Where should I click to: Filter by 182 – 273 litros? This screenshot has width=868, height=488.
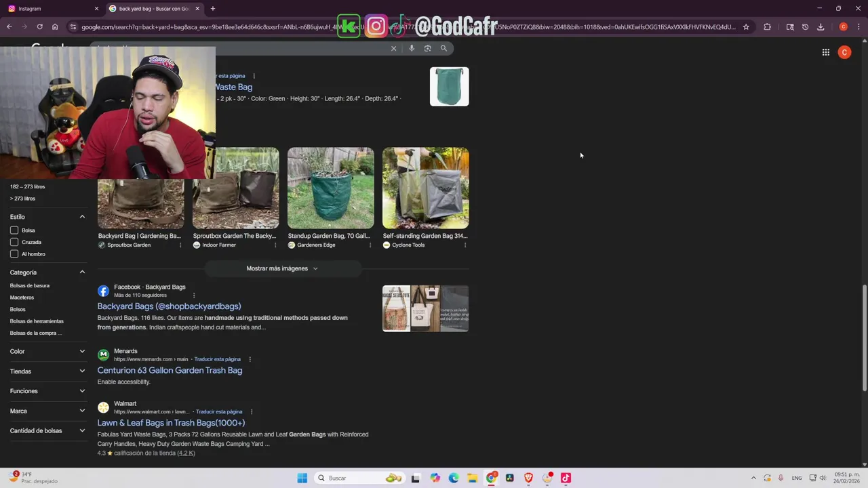click(27, 186)
